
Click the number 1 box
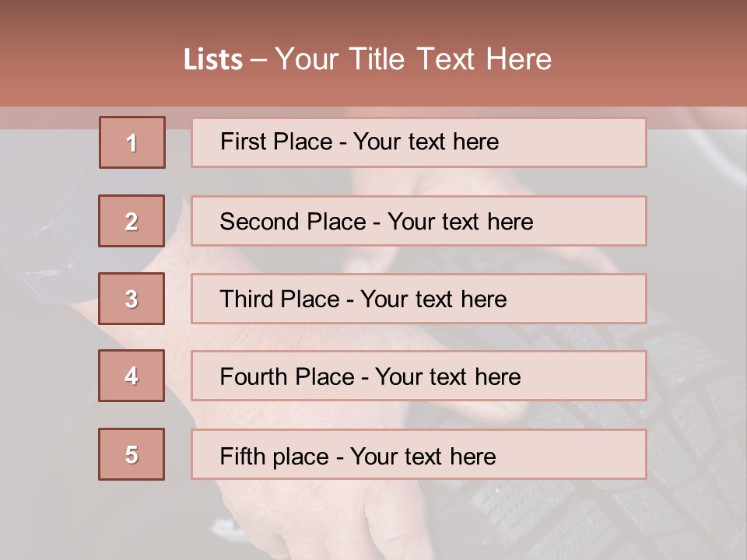point(132,142)
